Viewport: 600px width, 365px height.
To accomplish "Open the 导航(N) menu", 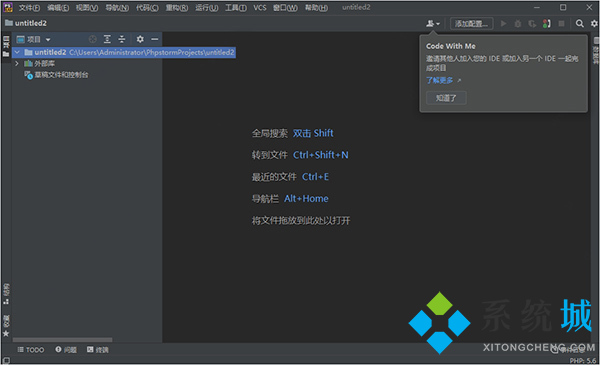I will (x=117, y=8).
